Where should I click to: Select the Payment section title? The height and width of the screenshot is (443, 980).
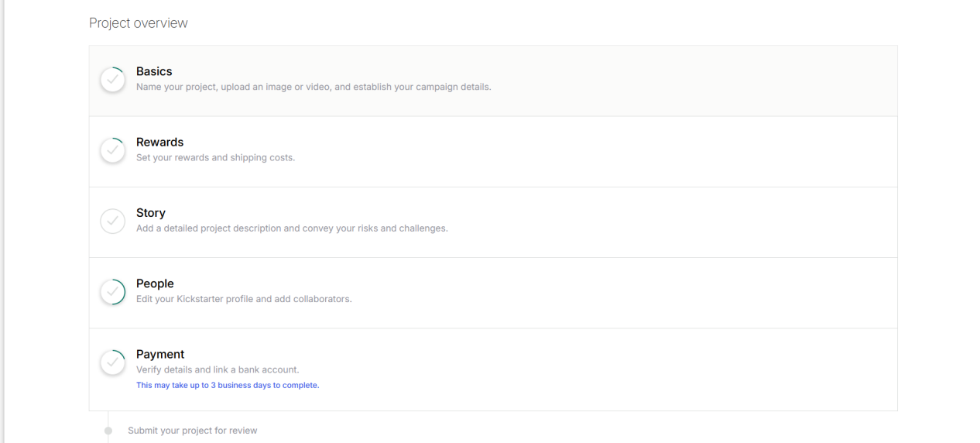[160, 354]
